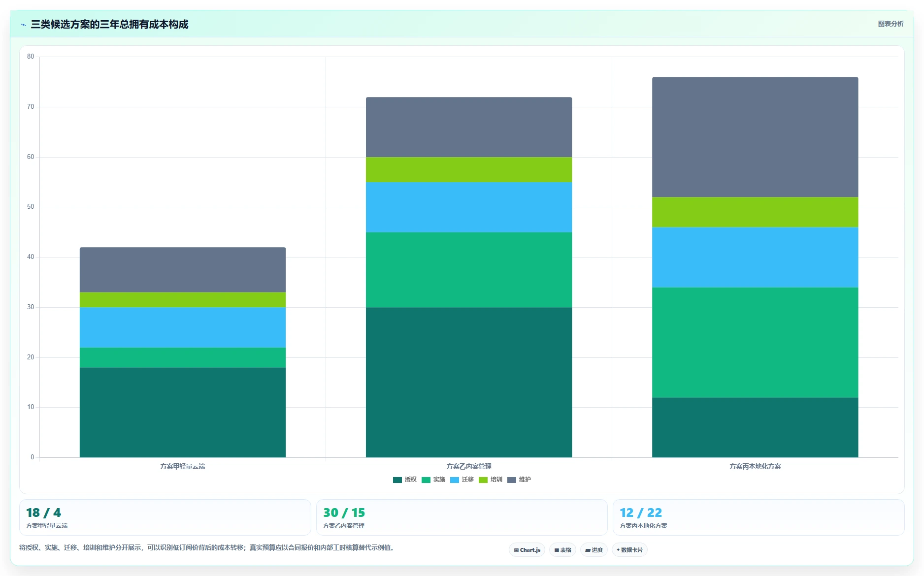The height and width of the screenshot is (576, 924).
Task: Select the 数据卡片 tag chip
Action: (629, 550)
